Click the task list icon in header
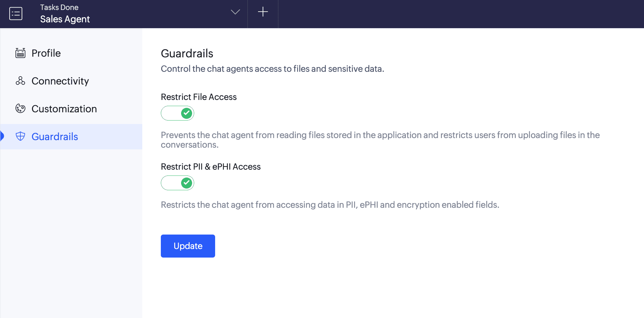 [x=16, y=13]
